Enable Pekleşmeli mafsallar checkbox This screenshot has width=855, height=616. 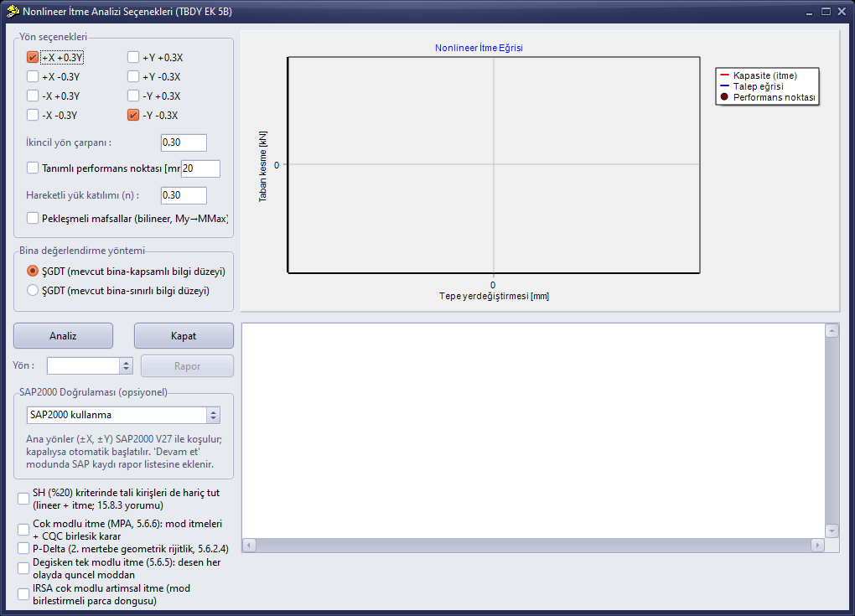[33, 218]
